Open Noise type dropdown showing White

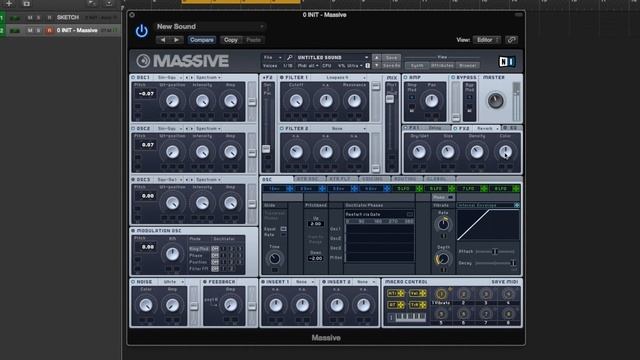173,282
